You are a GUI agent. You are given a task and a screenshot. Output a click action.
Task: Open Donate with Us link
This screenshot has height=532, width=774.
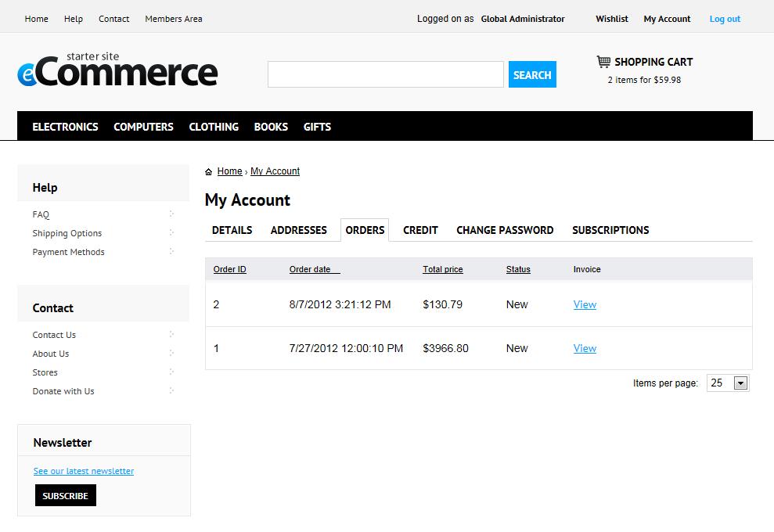(x=63, y=391)
